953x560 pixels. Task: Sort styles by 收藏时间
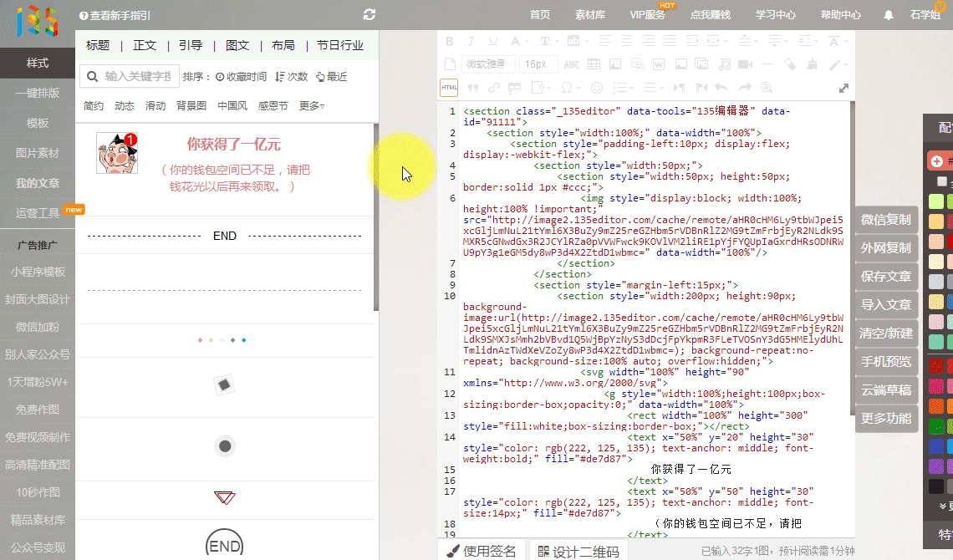click(241, 77)
